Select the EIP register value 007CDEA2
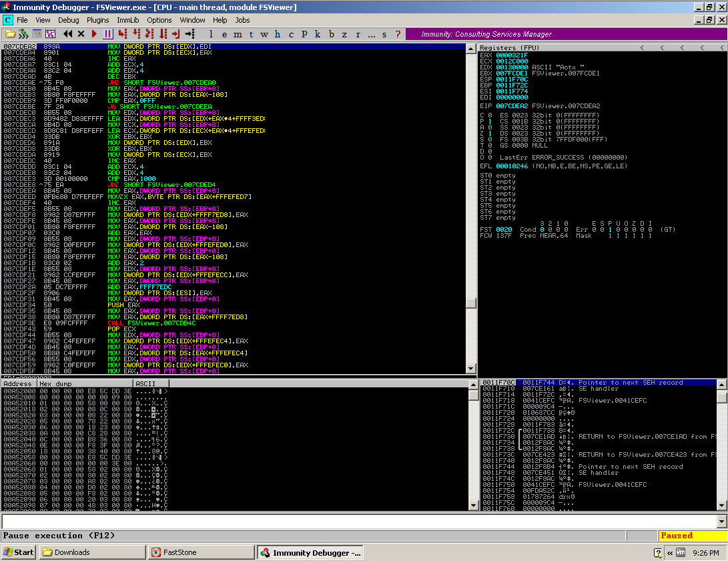Screen dimensions: 728x561 tap(512, 106)
